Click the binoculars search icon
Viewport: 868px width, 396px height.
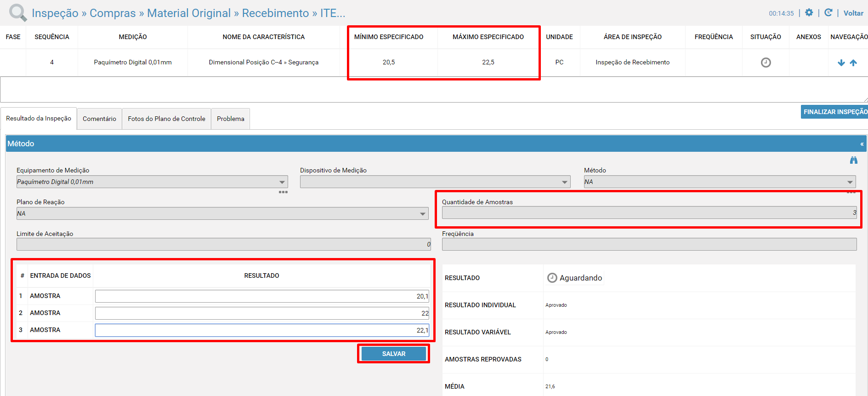point(854,160)
